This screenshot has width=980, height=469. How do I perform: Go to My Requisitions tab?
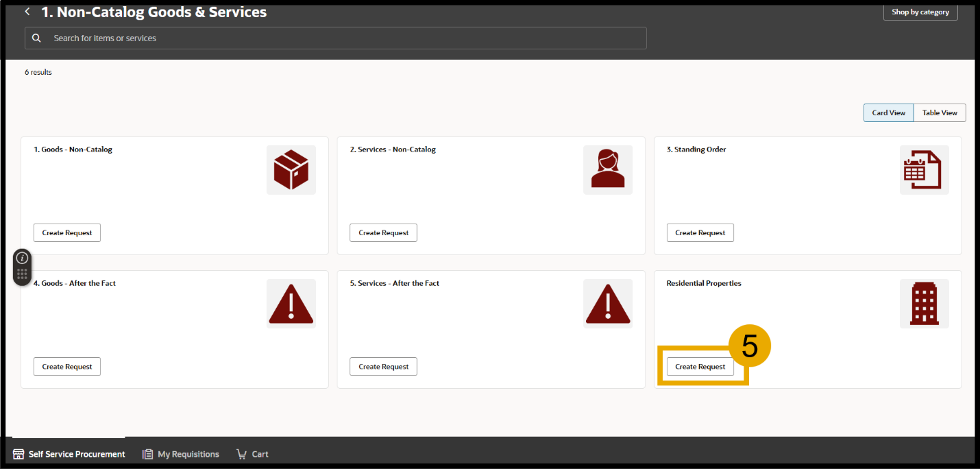point(181,454)
